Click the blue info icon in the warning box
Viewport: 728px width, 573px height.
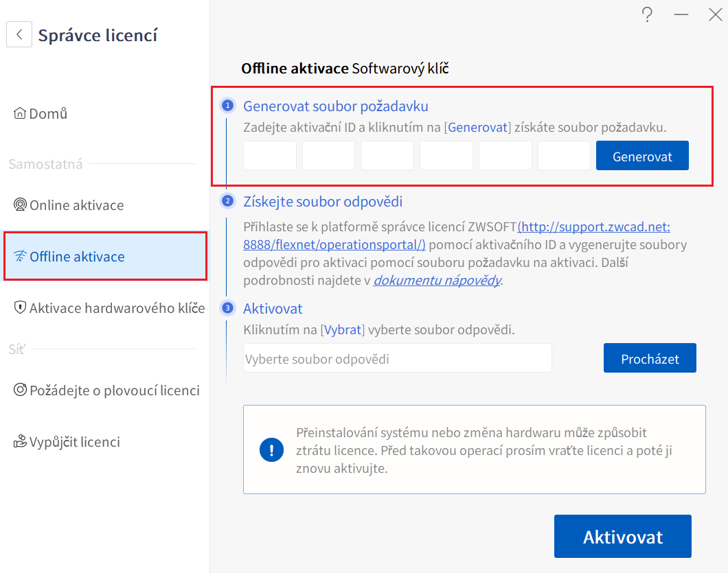271,451
